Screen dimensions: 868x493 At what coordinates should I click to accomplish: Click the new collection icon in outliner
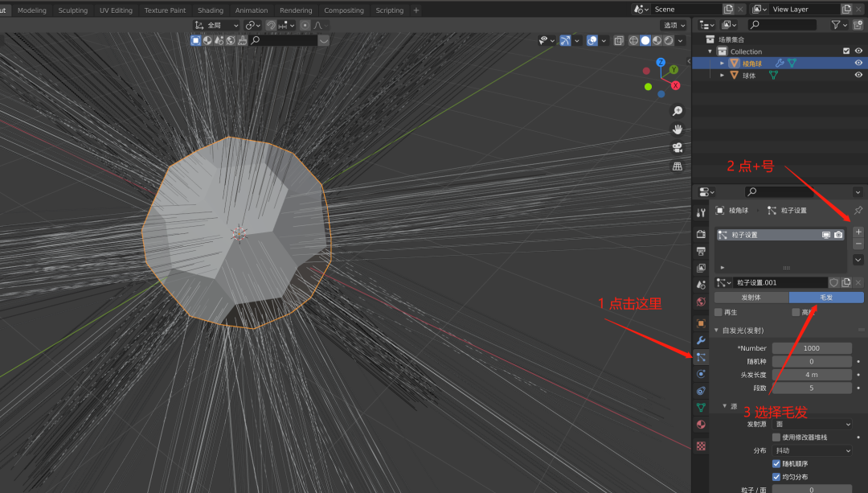coord(858,25)
